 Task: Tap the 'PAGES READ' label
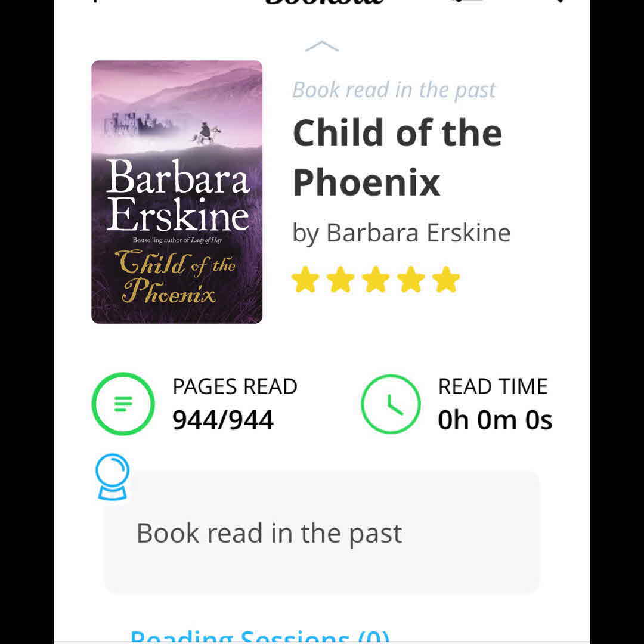tap(234, 387)
